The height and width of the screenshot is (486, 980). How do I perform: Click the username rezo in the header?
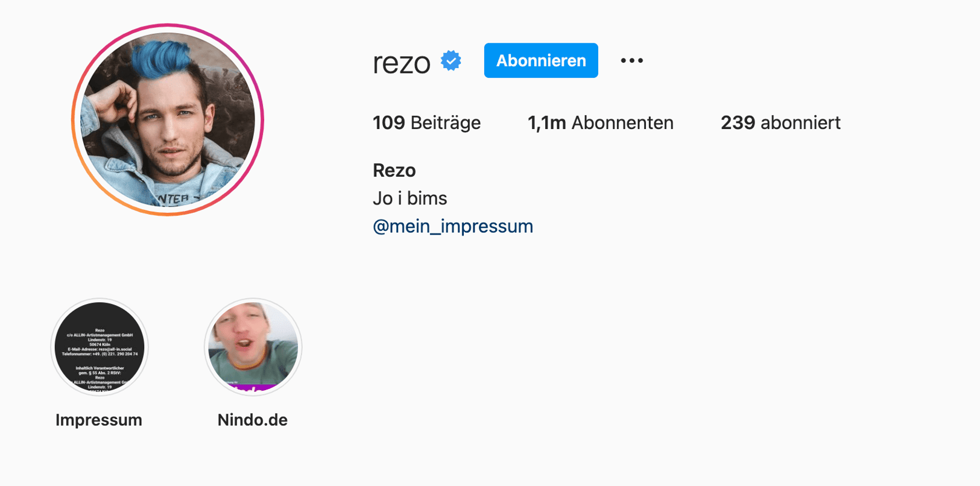401,60
